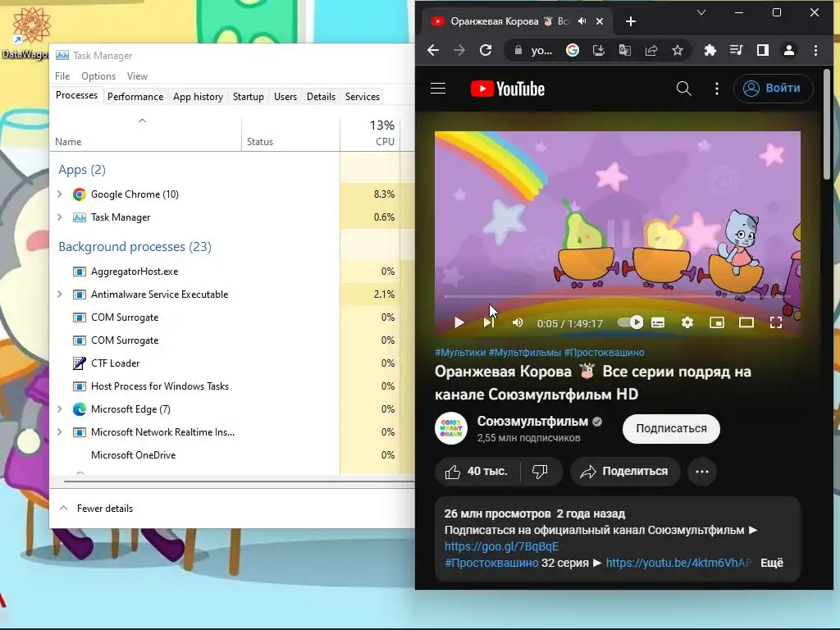Viewport: 840px width, 630px height.
Task: Like the video with 40 тыс.
Action: click(x=477, y=472)
